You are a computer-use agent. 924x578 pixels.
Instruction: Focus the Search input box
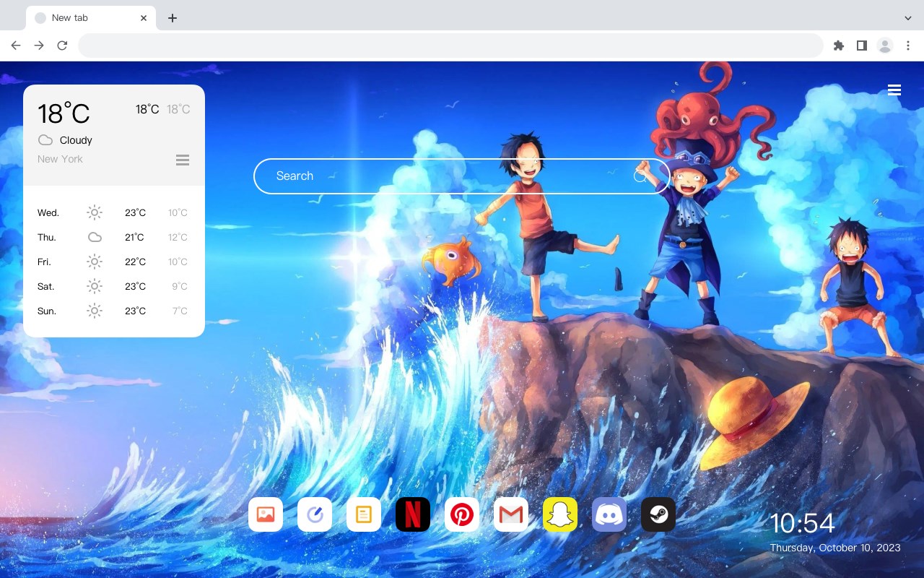tap(462, 176)
